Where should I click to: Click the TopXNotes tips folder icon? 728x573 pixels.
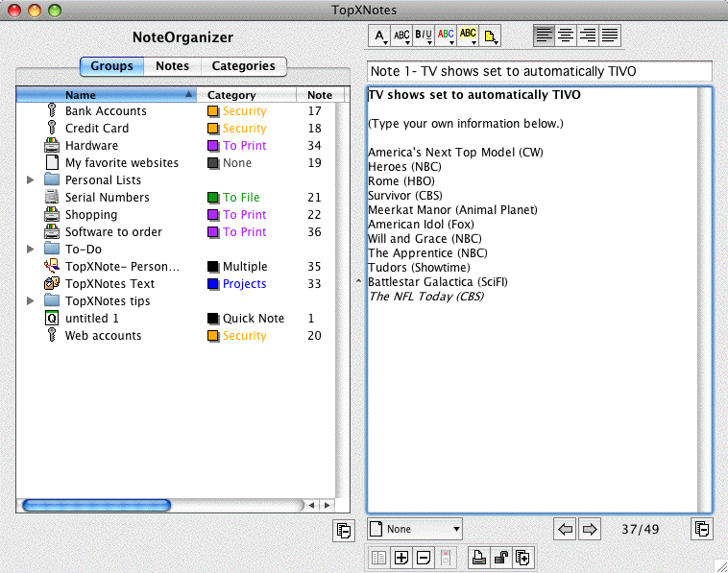pos(52,300)
